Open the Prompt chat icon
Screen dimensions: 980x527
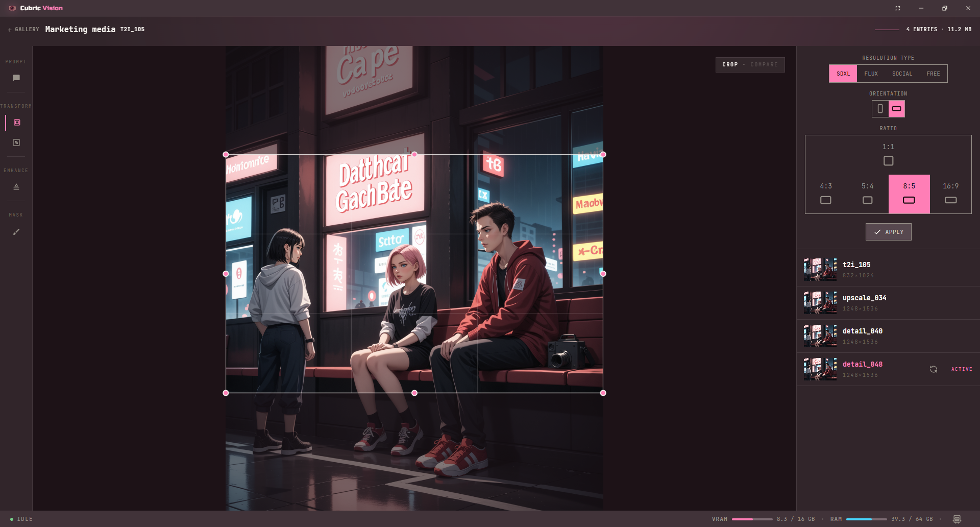coord(16,78)
